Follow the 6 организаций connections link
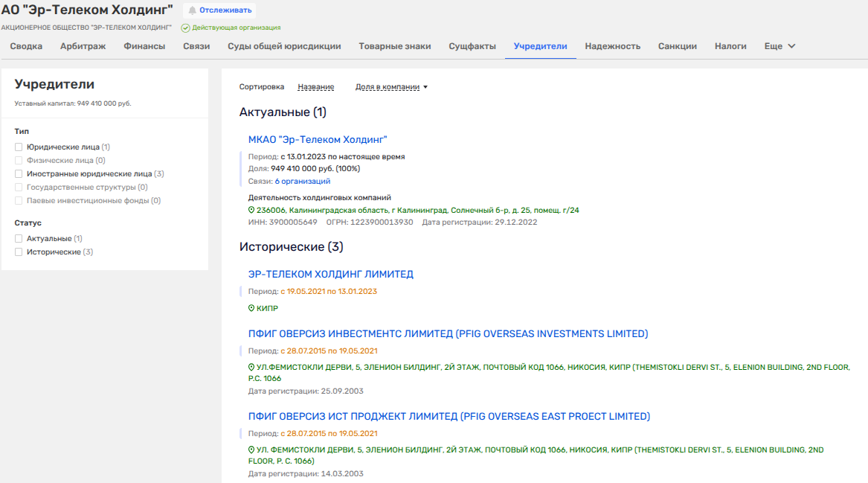This screenshot has width=868, height=483. point(302,181)
